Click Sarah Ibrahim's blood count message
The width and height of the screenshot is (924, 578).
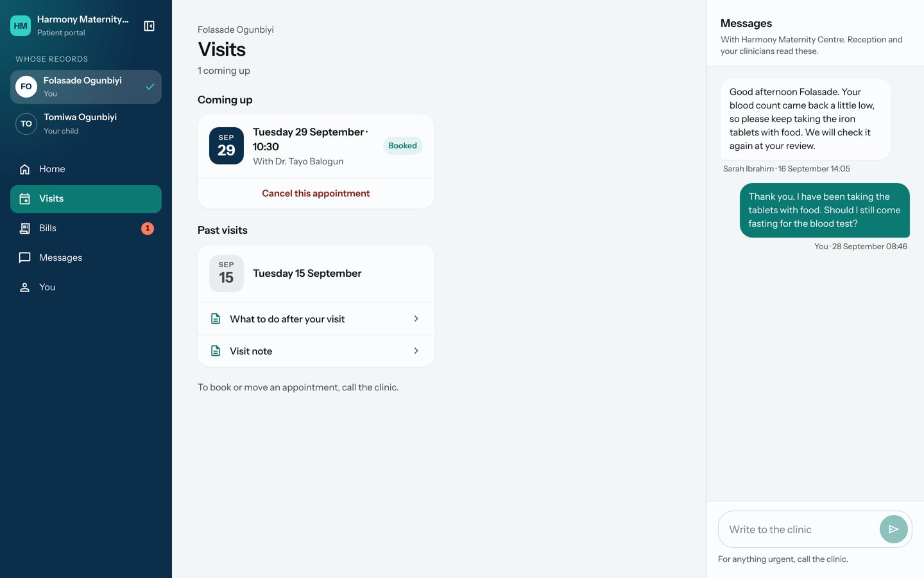click(x=805, y=119)
